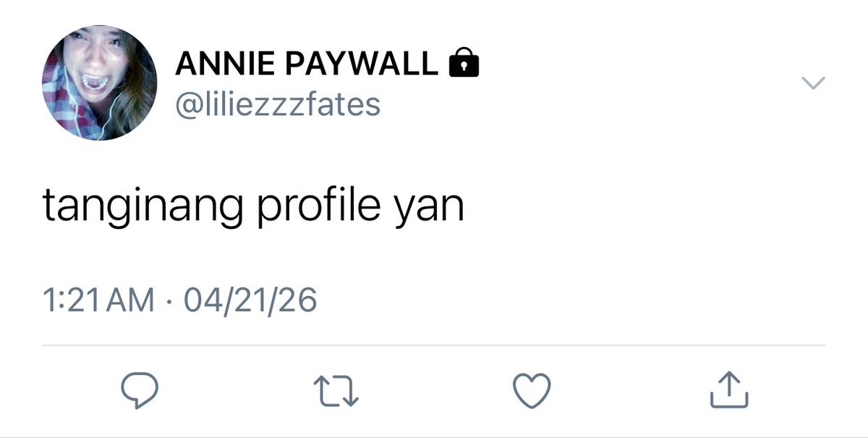Open the ANNIE PAYWALL display name
This screenshot has width=868, height=438.
(x=307, y=65)
